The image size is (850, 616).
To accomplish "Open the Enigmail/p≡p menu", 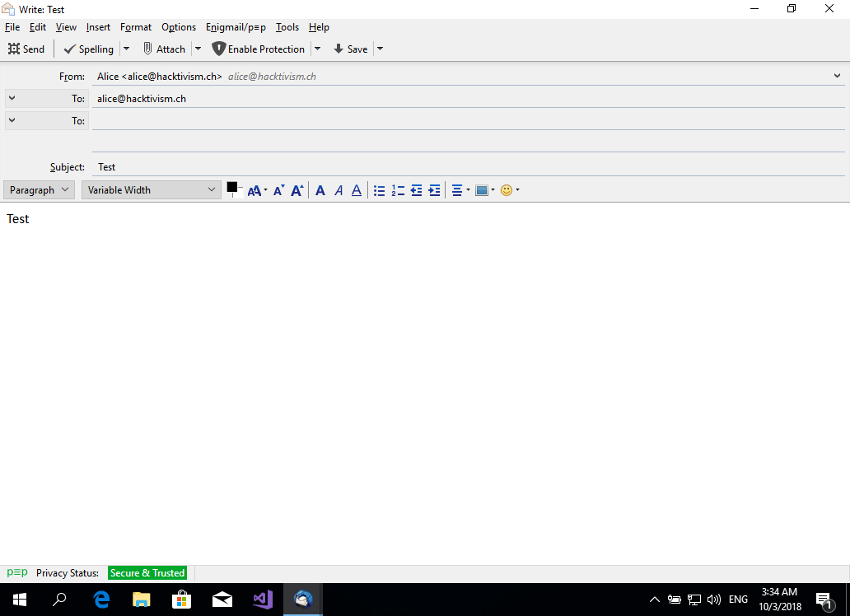I will pos(236,27).
